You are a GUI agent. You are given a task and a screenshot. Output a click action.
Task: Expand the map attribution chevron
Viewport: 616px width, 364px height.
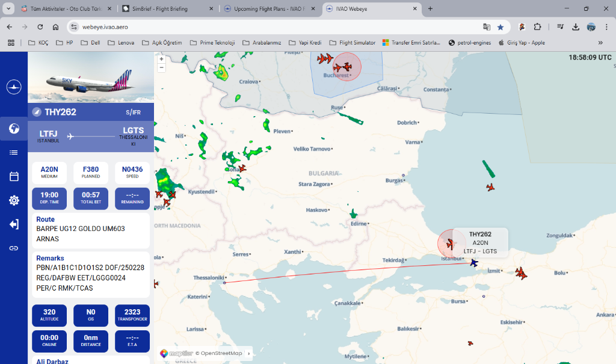tap(248, 354)
